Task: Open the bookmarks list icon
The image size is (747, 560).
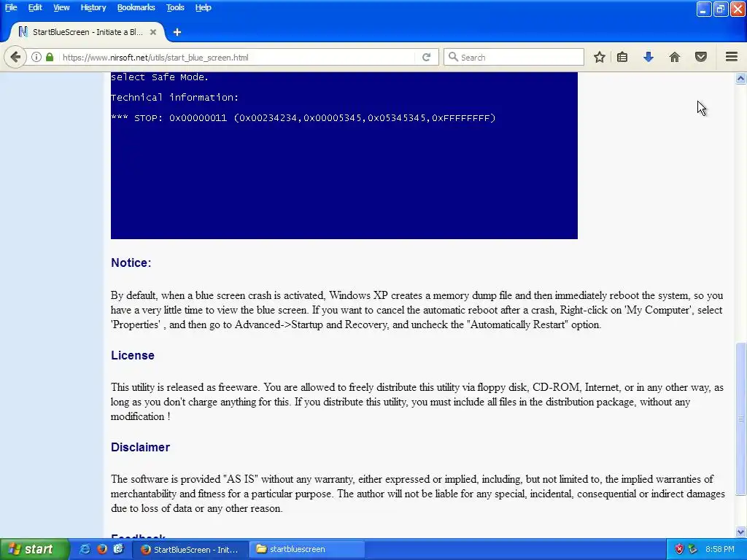Action: tap(622, 57)
